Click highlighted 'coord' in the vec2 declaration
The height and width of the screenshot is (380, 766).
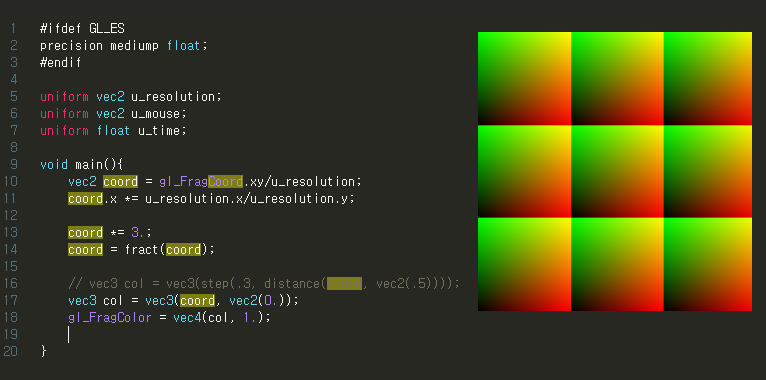coord(121,182)
